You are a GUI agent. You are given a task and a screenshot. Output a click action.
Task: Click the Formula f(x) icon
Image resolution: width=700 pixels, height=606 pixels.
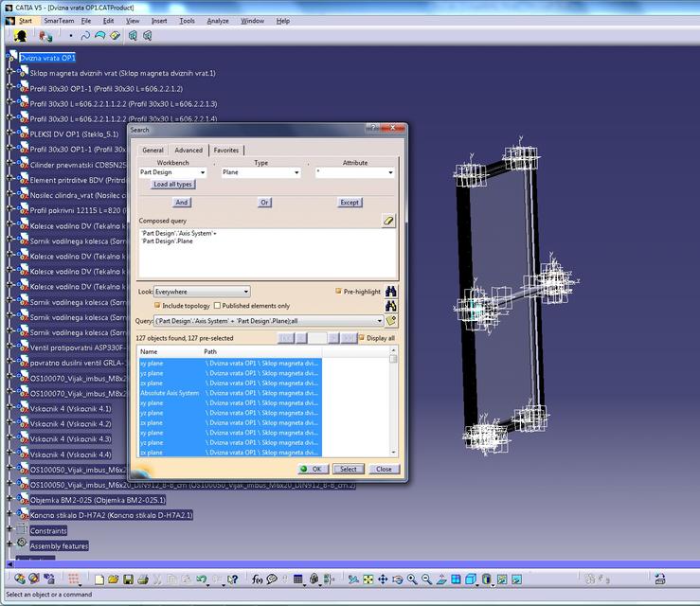pos(256,579)
